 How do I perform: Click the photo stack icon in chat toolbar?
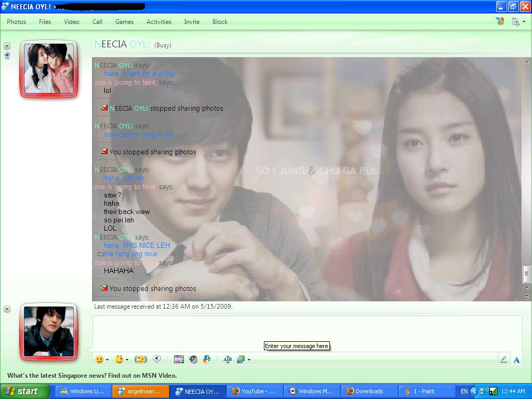pos(241,360)
